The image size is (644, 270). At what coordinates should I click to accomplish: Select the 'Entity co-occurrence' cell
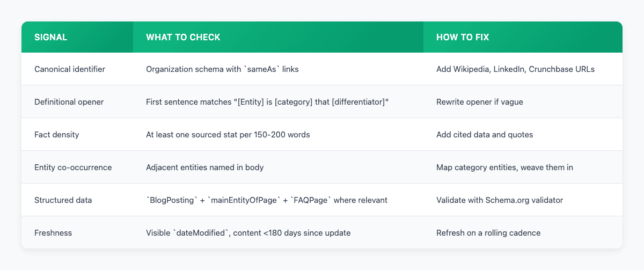77,167
